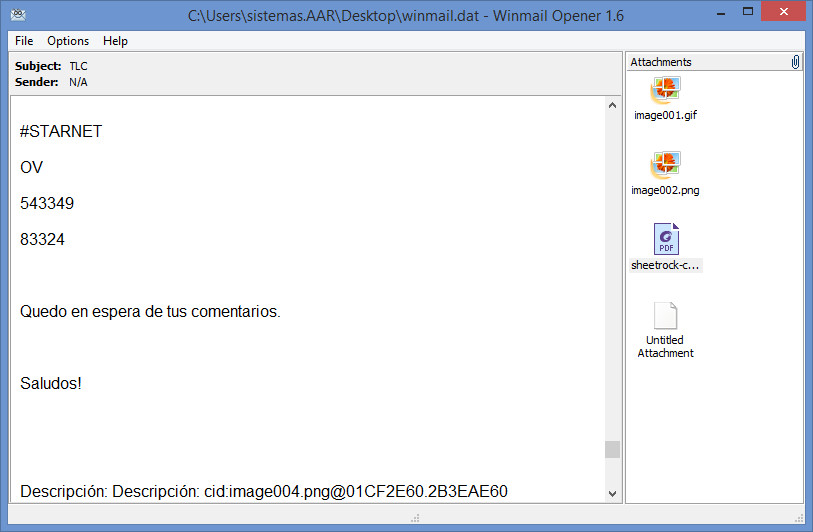Click the number 83324 in the message

42,240
